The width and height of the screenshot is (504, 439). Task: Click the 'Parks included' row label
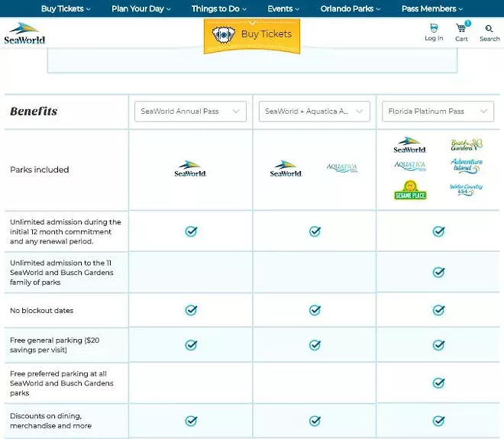(x=40, y=169)
